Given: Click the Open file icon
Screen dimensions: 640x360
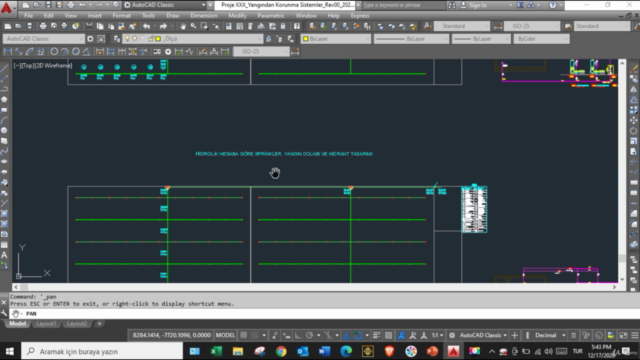Looking at the screenshot, I should (18, 26).
